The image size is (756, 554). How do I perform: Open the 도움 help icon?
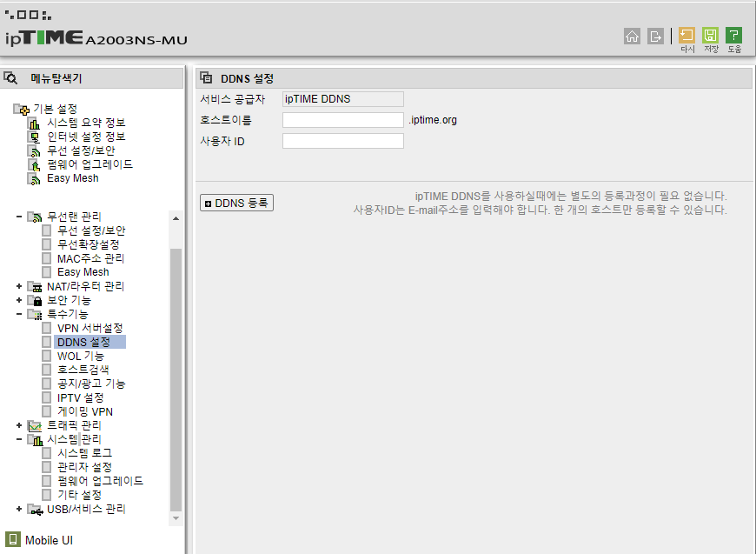click(733, 36)
